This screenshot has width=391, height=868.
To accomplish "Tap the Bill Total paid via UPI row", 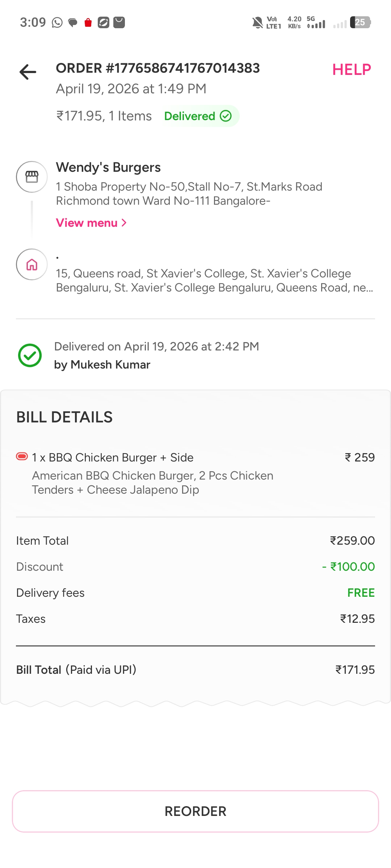I will [195, 670].
